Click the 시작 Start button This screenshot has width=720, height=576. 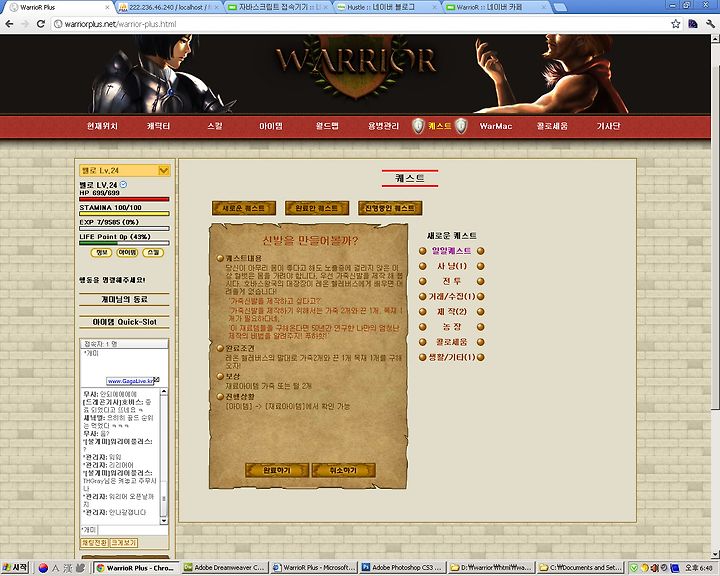[x=16, y=568]
